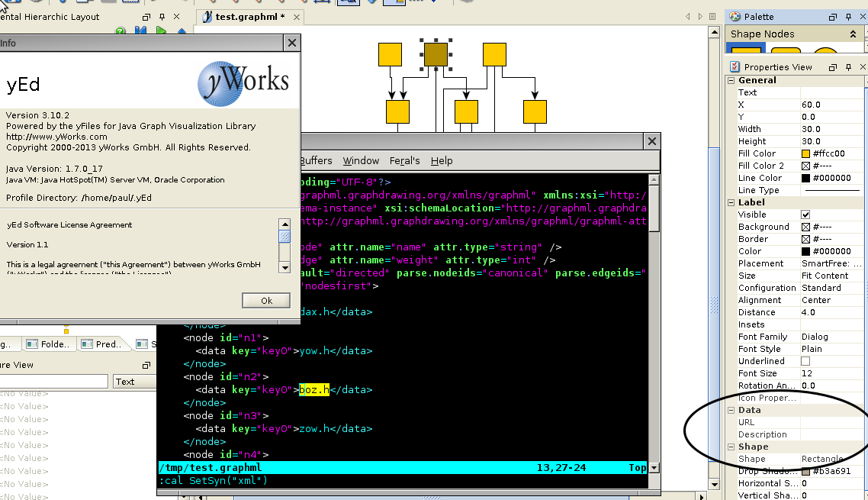Click the Structure View search field
The height and width of the screenshot is (500, 868).
point(53,382)
